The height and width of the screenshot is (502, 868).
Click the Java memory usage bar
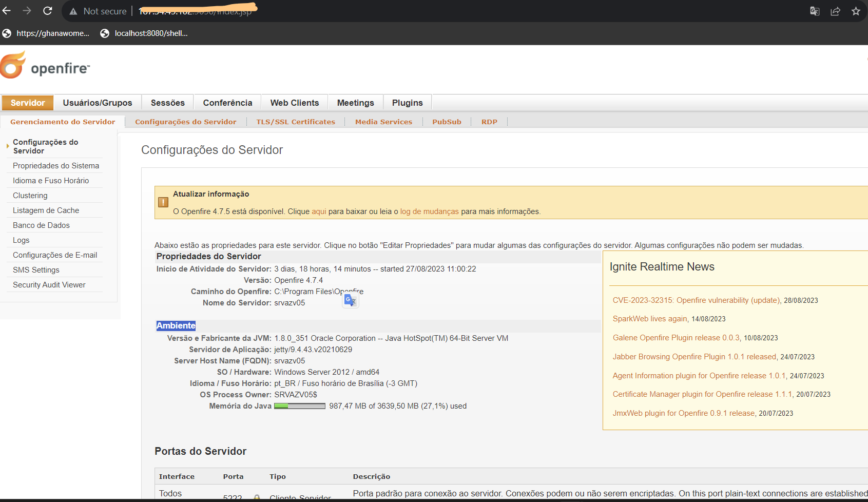click(x=300, y=406)
